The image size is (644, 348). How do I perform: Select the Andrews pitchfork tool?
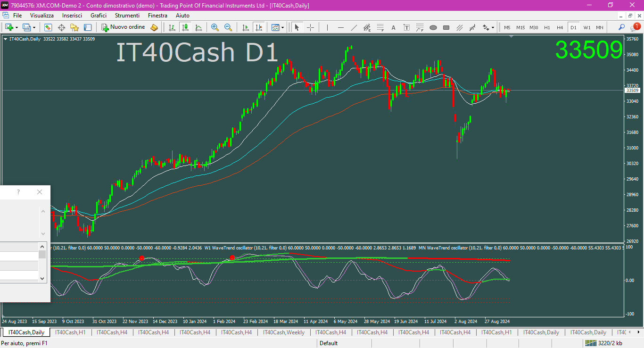coord(473,27)
